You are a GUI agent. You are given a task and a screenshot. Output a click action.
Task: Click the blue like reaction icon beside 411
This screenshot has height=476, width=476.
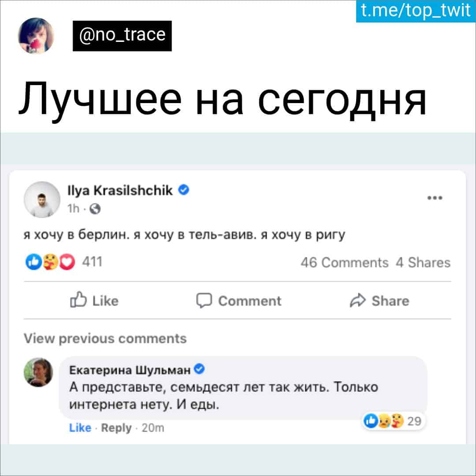point(33,262)
